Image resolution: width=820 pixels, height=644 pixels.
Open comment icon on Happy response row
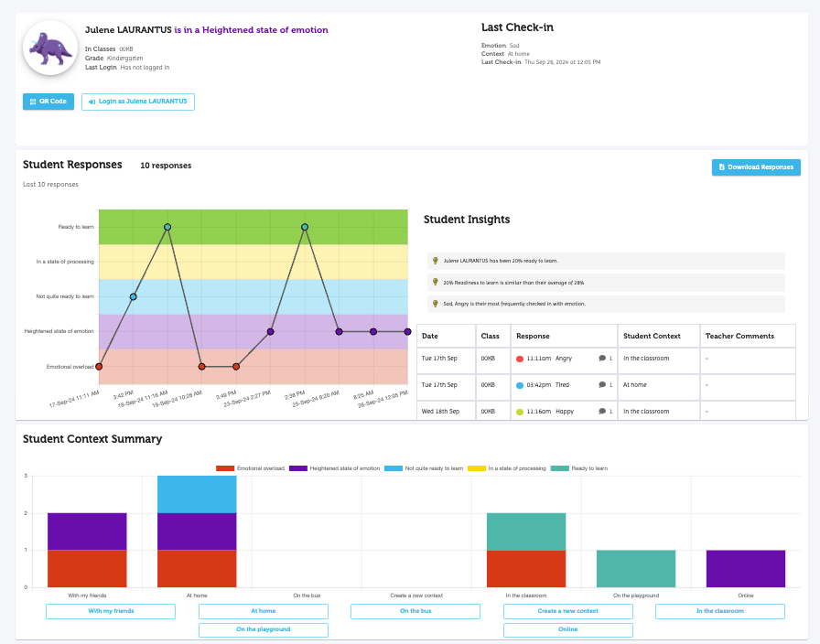tap(602, 413)
